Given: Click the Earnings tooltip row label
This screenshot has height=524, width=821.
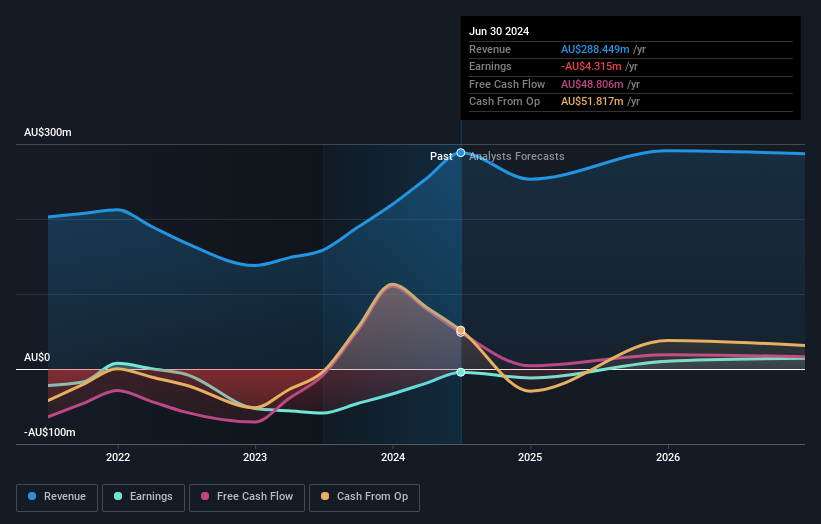Looking at the screenshot, I should click(x=490, y=66).
